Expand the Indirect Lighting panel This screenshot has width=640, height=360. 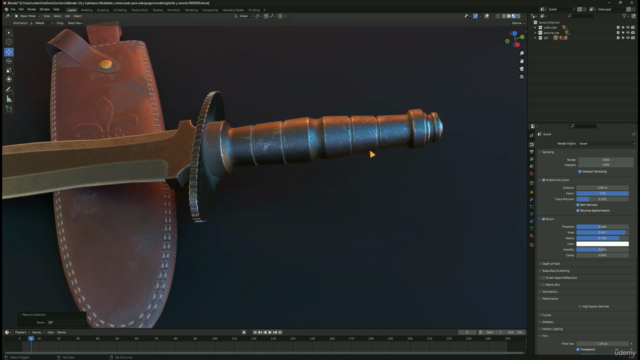pos(552,329)
